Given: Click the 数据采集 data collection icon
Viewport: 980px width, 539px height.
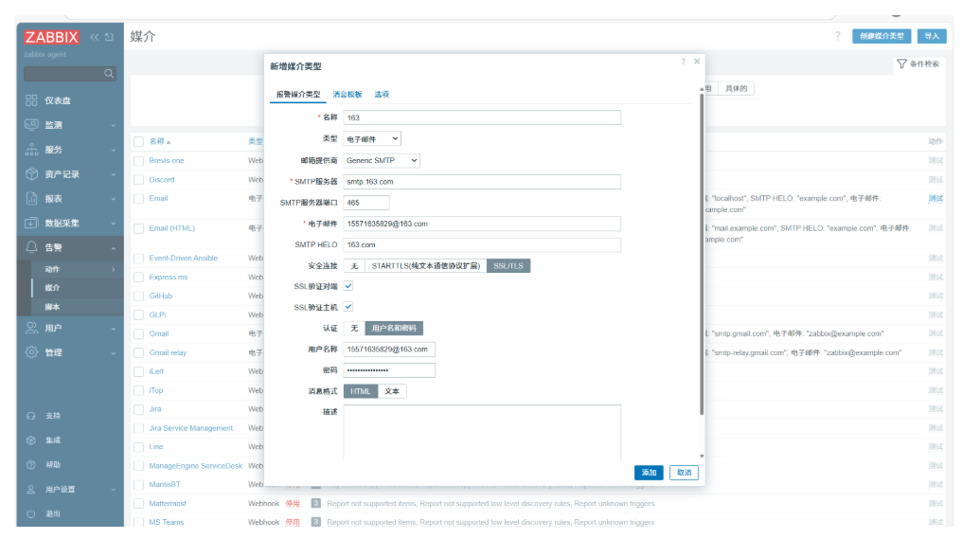Looking at the screenshot, I should click(x=31, y=223).
